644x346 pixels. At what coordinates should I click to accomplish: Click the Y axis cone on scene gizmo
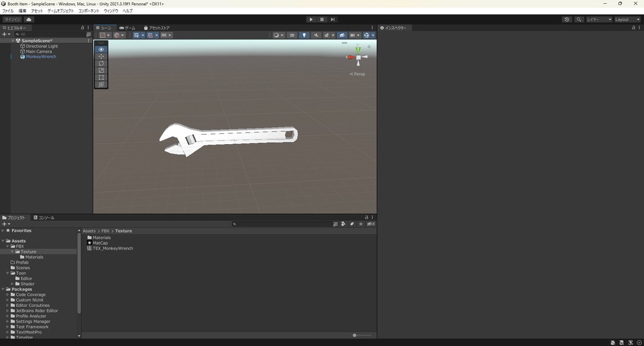[x=358, y=49]
